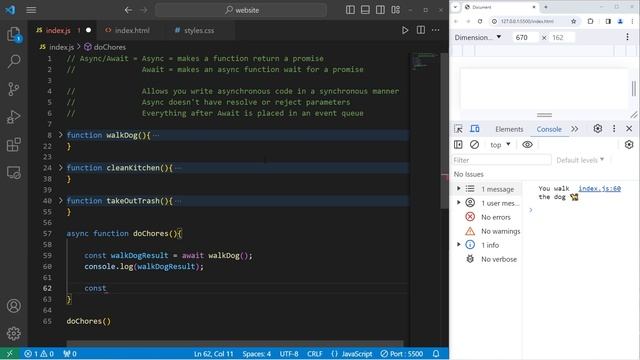Switch to the styles.css tab

point(199,30)
